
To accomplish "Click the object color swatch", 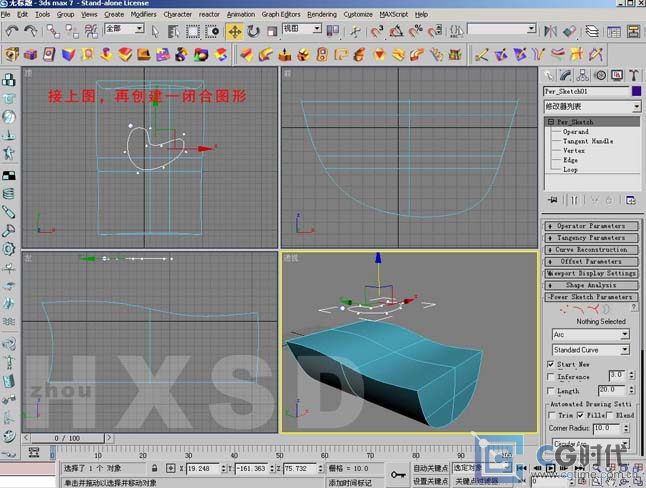I will coord(636,91).
